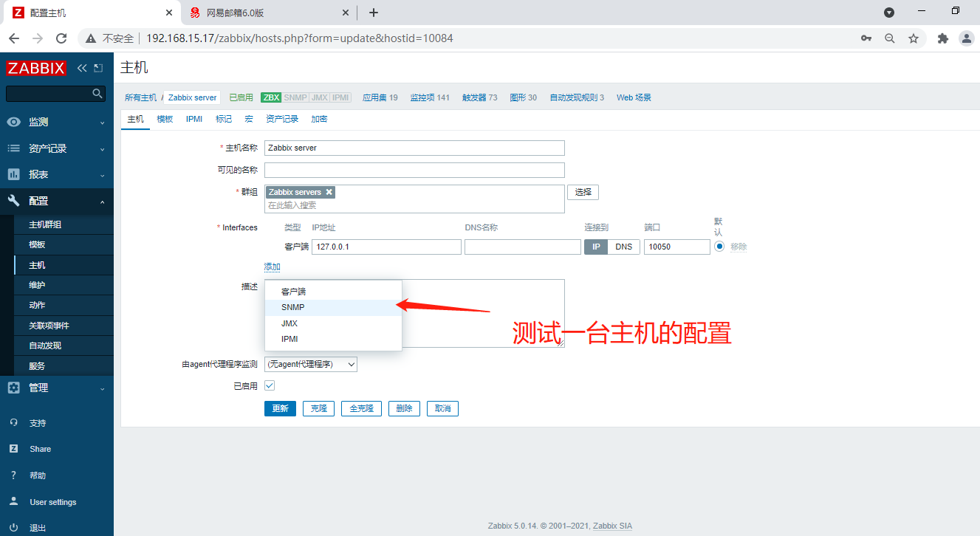Expand the 资产记录 sidebar section
The width and height of the screenshot is (980, 536).
[57, 148]
